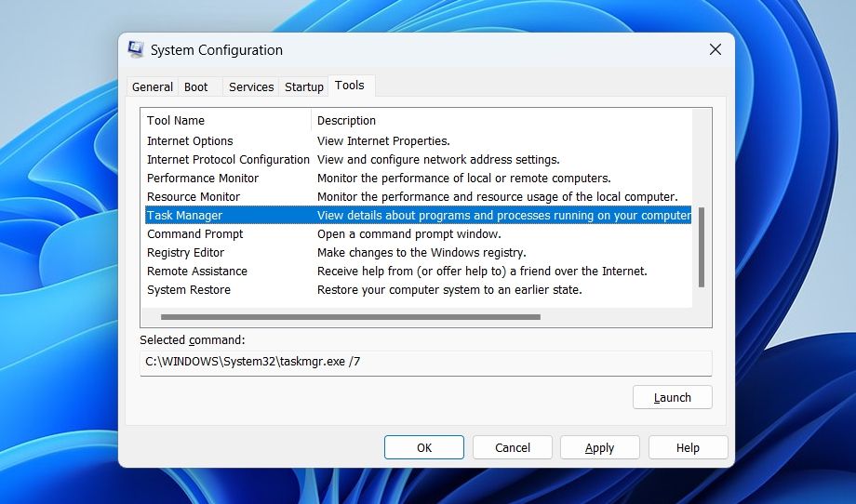The image size is (856, 504).
Task: Select the Remote Assistance row
Action: pyautogui.click(x=418, y=272)
